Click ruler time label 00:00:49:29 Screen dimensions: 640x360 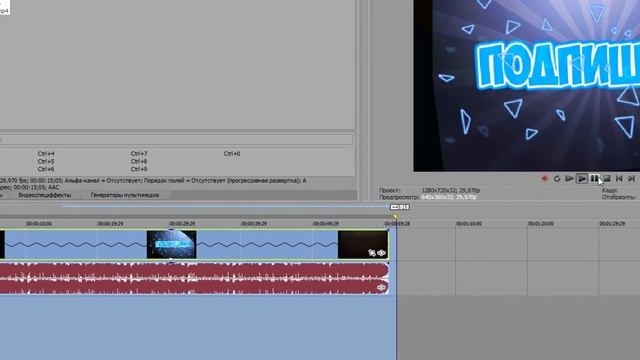pyautogui.click(x=326, y=224)
